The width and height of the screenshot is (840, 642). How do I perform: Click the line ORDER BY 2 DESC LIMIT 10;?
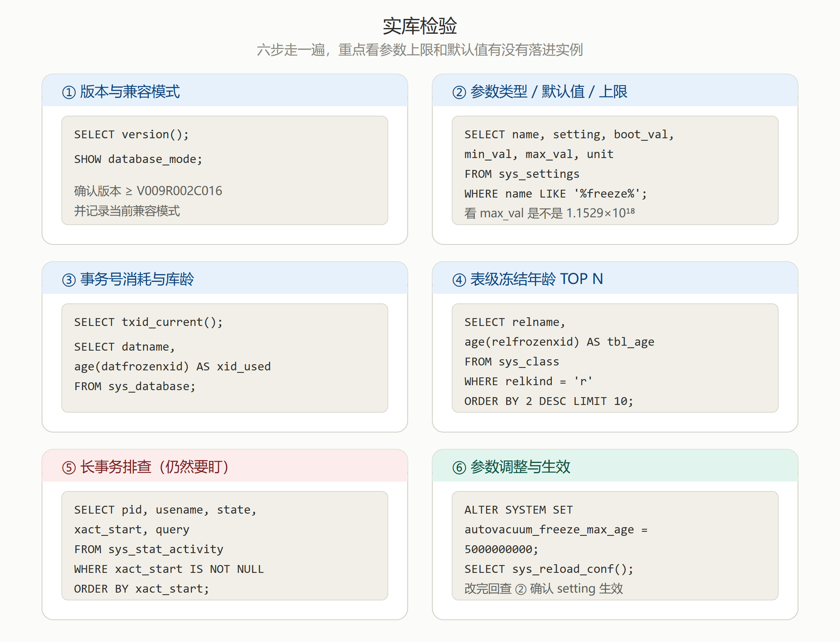pos(549,401)
